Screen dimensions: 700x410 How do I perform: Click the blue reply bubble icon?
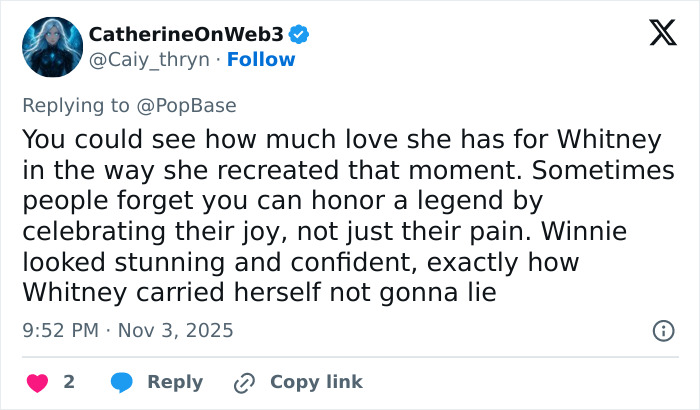pos(122,382)
